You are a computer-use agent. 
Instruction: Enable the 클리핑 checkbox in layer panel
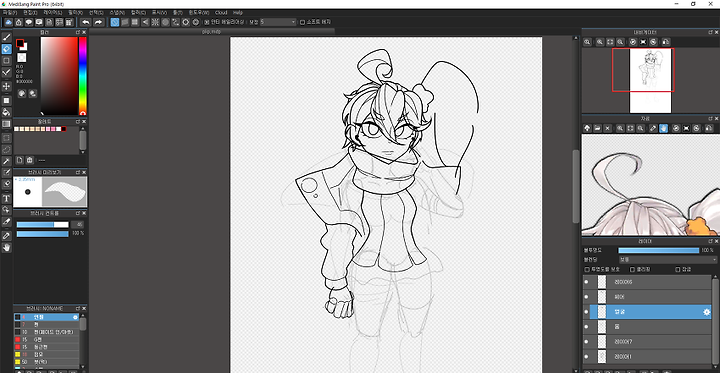(x=632, y=270)
